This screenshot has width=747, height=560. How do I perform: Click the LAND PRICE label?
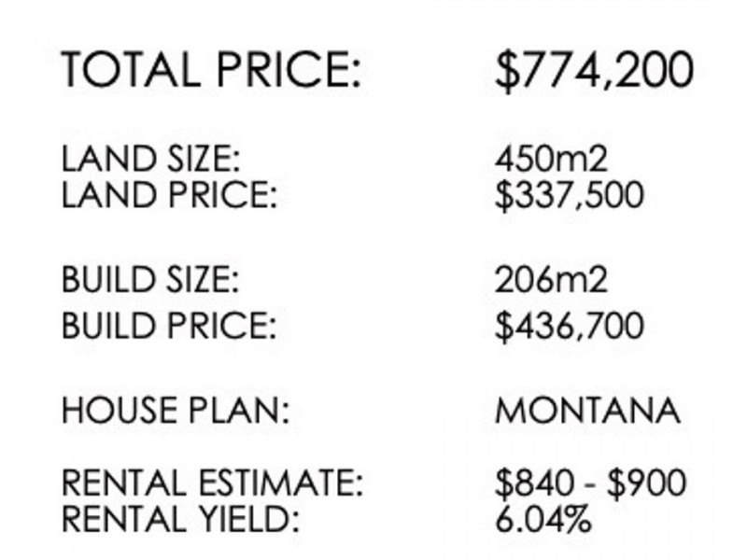point(169,194)
